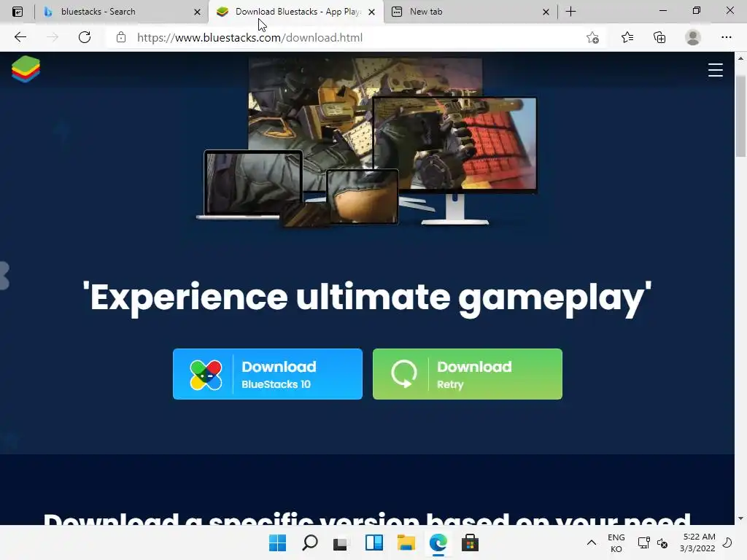Screen dimensions: 747x560
Task: Open the Favorites list
Action: 627,37
